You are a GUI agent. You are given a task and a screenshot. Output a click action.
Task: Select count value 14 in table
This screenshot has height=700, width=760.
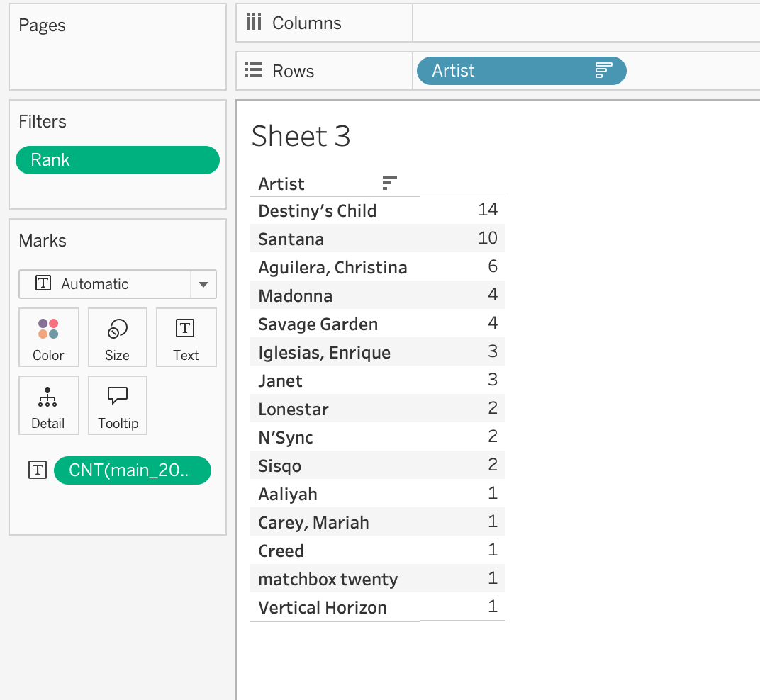488,210
